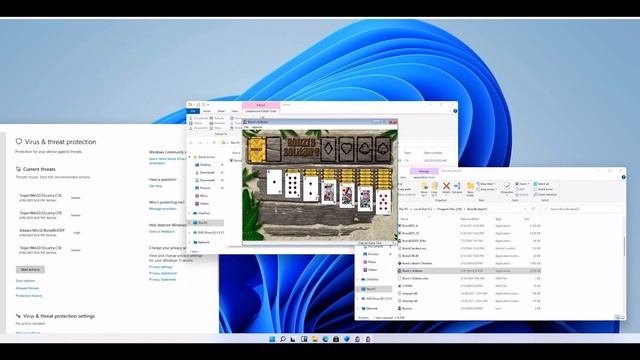The width and height of the screenshot is (640, 360).
Task: Click the diamond foundation slot in Solitaire
Action: (x=328, y=149)
